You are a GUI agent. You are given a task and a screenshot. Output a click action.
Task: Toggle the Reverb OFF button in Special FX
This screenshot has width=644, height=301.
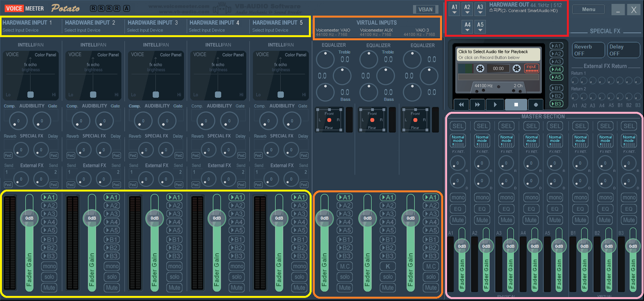[588, 50]
